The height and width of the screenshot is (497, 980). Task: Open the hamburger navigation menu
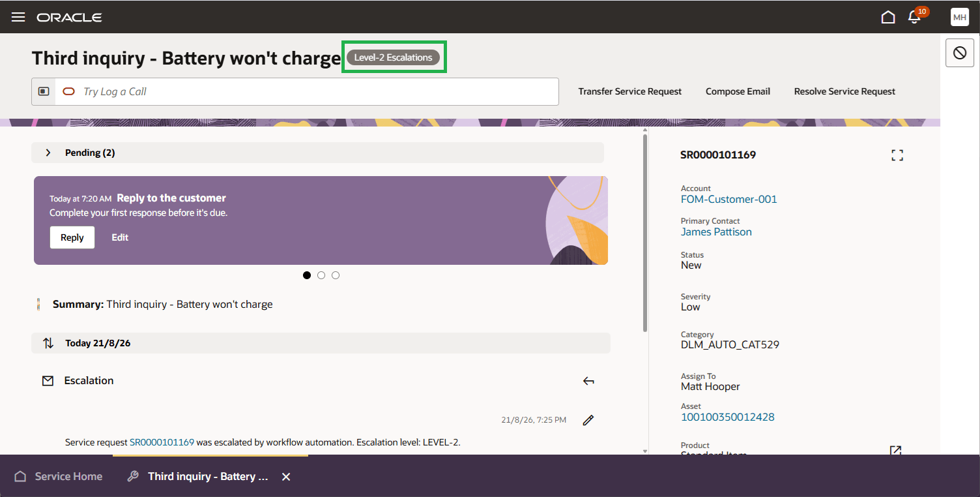[18, 17]
